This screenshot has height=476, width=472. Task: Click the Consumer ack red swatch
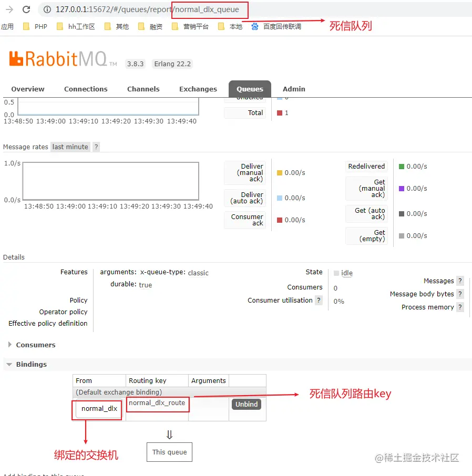tap(280, 220)
